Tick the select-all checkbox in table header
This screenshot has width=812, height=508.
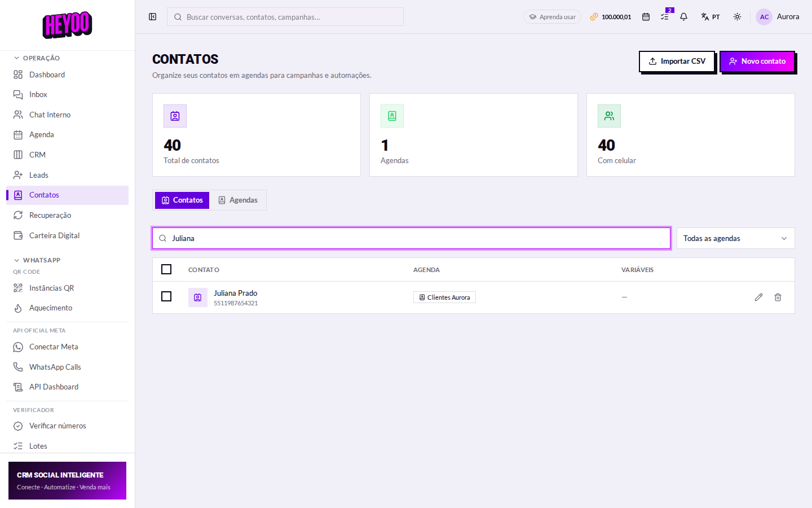pyautogui.click(x=166, y=269)
